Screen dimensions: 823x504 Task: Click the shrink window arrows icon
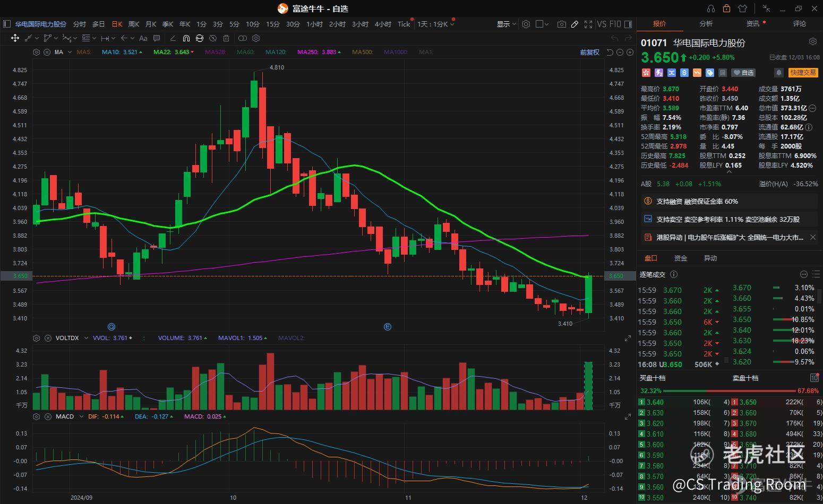[766, 8]
